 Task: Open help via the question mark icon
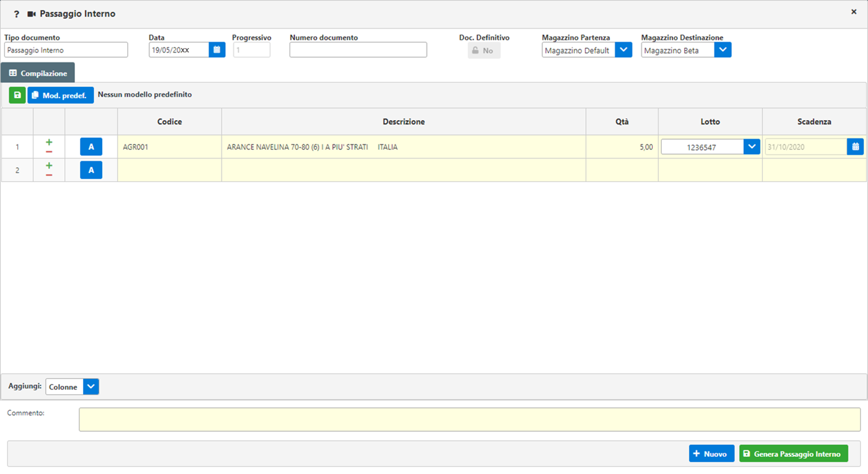[x=17, y=14]
